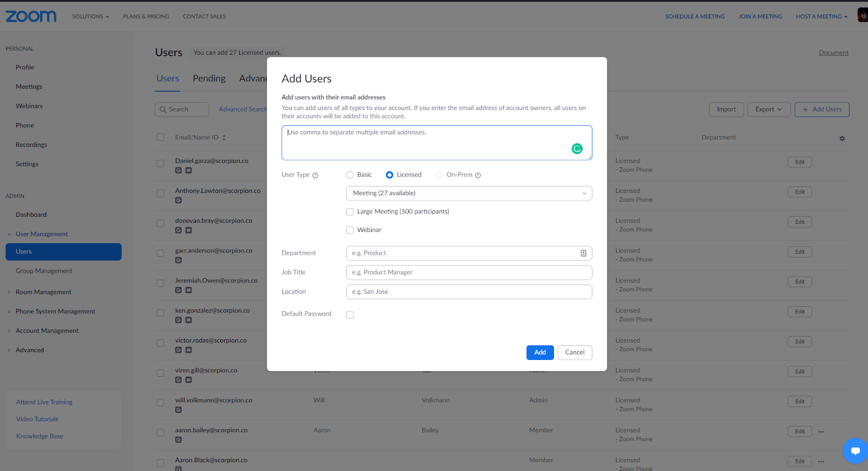This screenshot has height=471, width=868.
Task: Click the Job Title input field
Action: [469, 273]
